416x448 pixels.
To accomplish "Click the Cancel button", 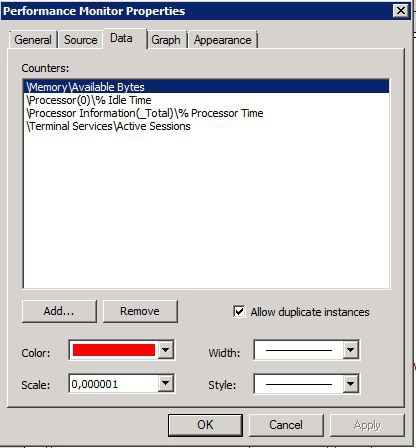I will 286,425.
